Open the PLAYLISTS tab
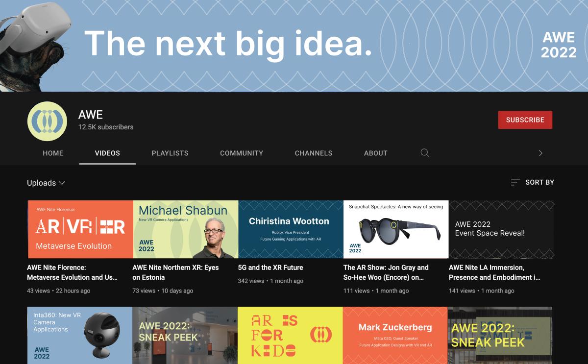588x364 pixels. click(x=170, y=153)
